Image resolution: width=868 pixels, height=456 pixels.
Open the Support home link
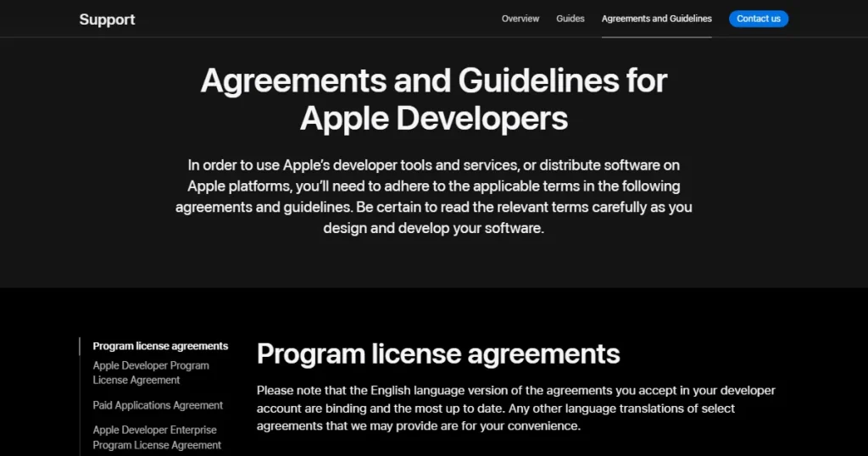[x=107, y=19]
